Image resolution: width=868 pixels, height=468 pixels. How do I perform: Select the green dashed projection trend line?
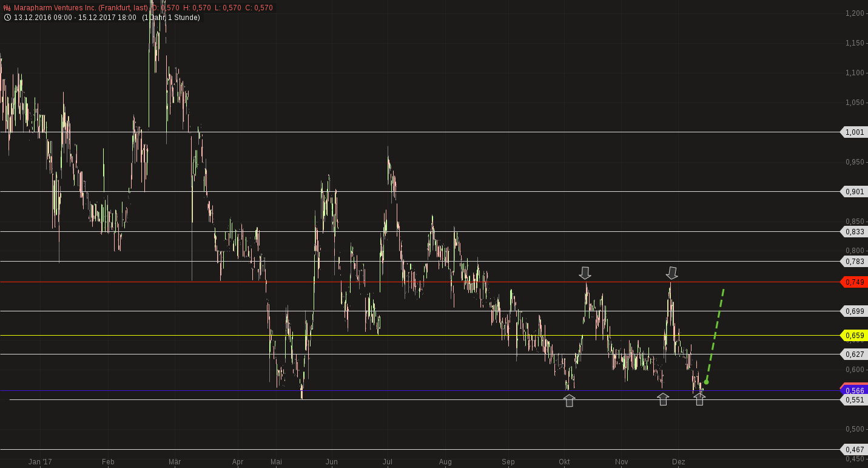pos(716,333)
